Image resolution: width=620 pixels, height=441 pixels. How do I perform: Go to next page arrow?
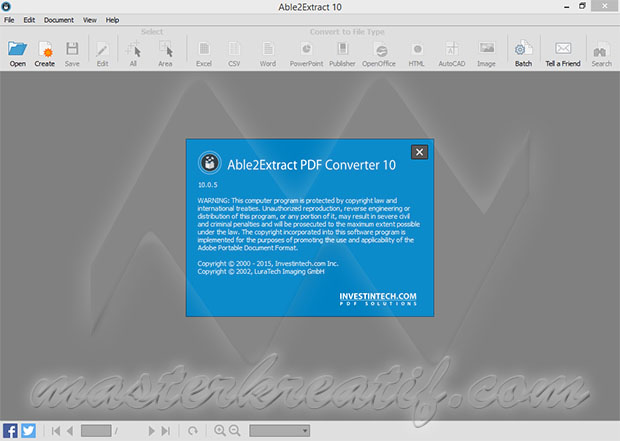(x=151, y=431)
